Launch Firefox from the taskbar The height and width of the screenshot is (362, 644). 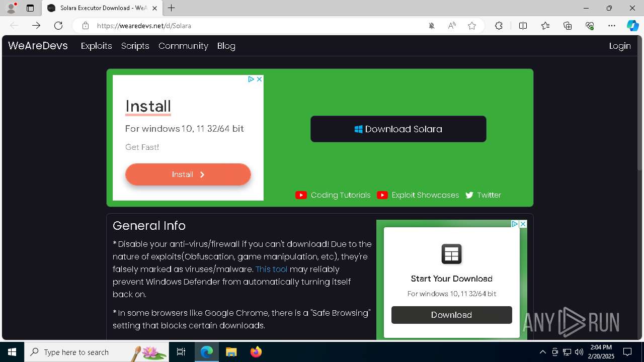coord(256,352)
